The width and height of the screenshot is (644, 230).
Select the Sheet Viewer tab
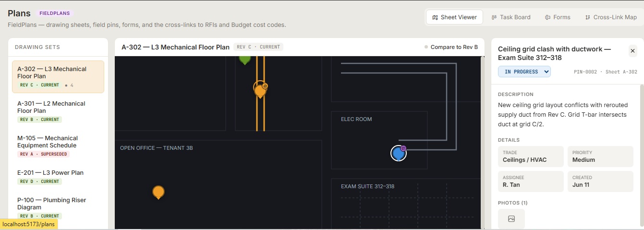[454, 17]
